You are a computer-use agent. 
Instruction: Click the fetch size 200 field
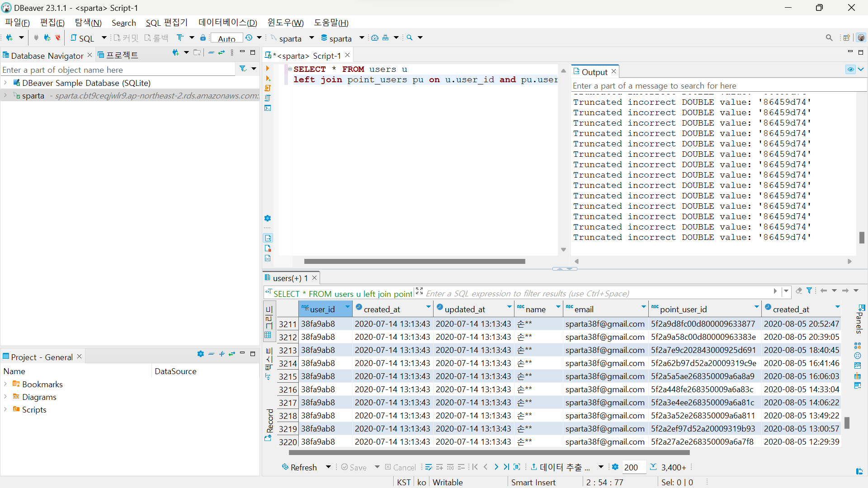pos(633,467)
